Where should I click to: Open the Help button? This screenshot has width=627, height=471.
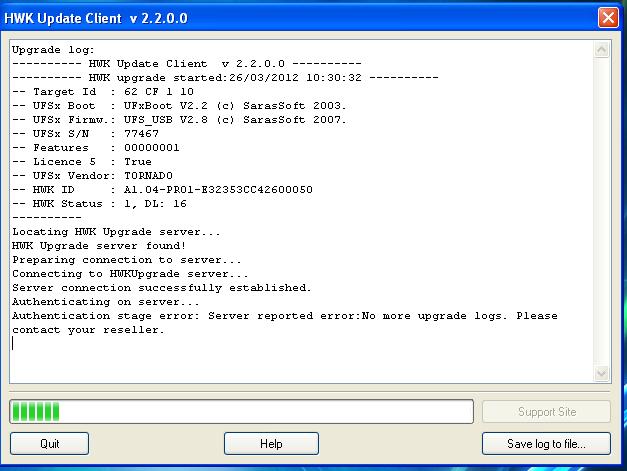[x=271, y=443]
